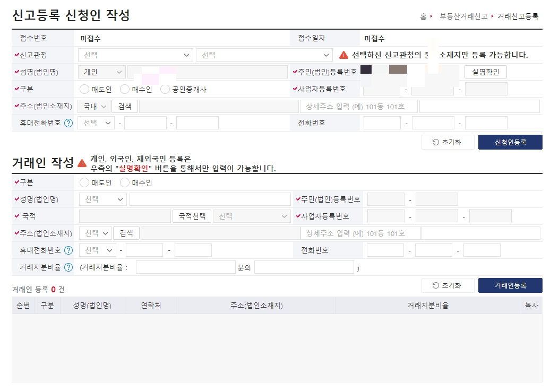Click the 실명확인 button
Screen dimensions: 559x392
click(x=486, y=72)
